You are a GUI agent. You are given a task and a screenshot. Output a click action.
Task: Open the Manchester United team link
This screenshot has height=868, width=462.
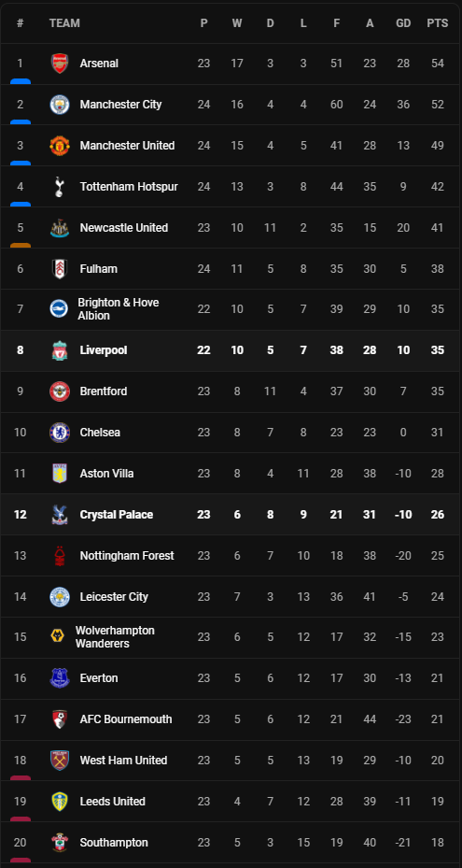pos(127,146)
